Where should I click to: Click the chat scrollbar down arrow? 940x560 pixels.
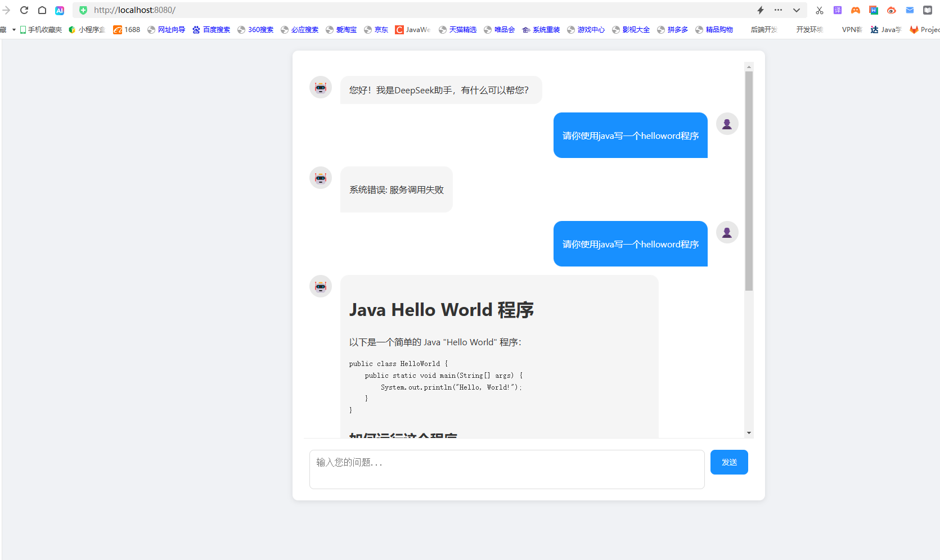tap(749, 433)
